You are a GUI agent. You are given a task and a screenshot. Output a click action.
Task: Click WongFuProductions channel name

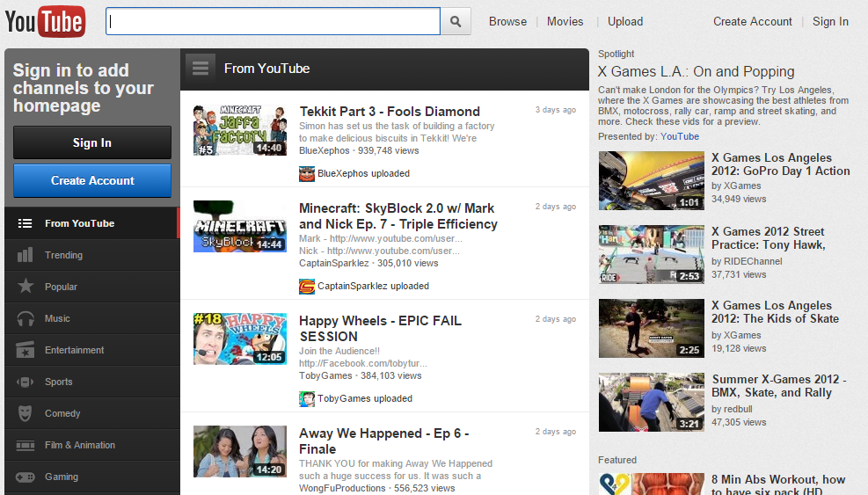coord(342,488)
